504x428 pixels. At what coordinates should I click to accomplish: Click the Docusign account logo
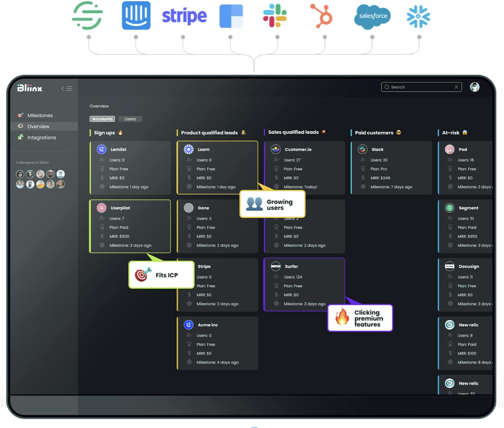click(x=449, y=266)
